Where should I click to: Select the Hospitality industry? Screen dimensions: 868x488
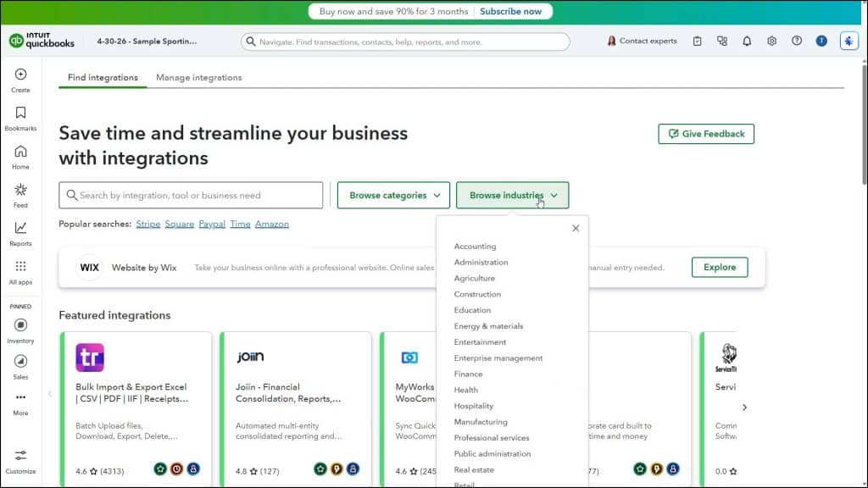click(473, 406)
